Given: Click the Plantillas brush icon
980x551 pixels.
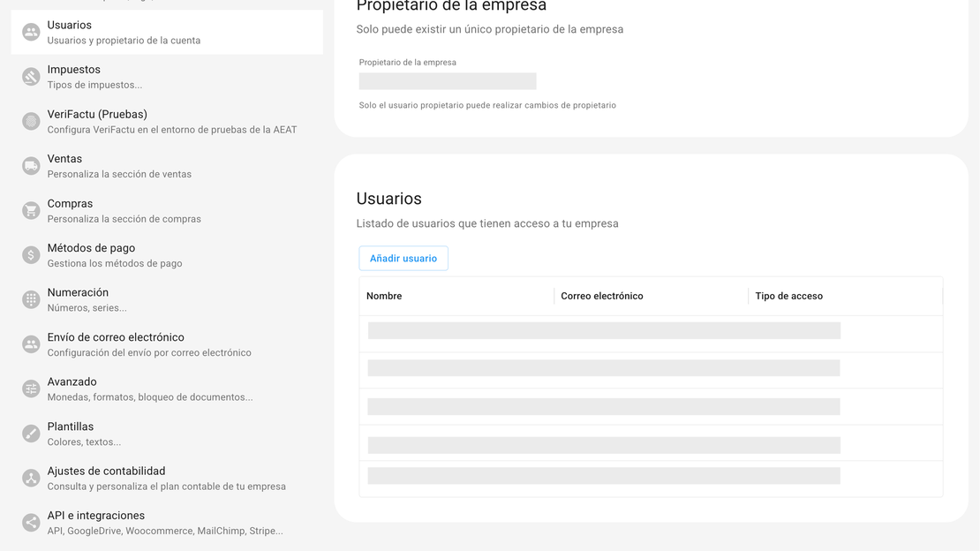Looking at the screenshot, I should point(31,434).
